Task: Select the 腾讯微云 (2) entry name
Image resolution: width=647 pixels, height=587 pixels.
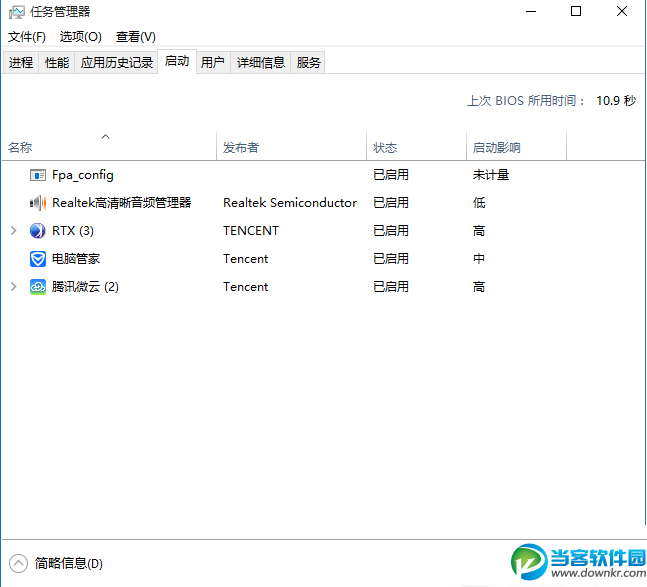Action: [85, 287]
